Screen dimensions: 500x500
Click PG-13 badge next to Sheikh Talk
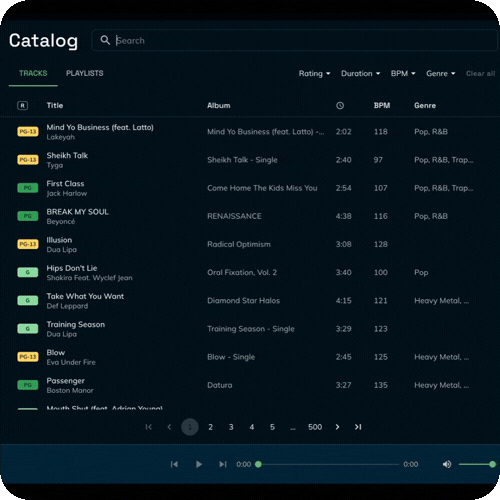28,160
